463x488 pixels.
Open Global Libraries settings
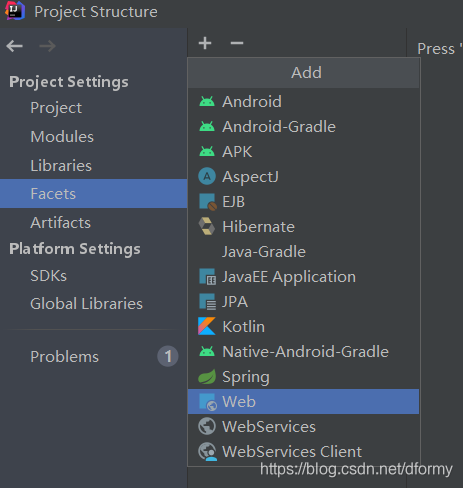(x=93, y=303)
